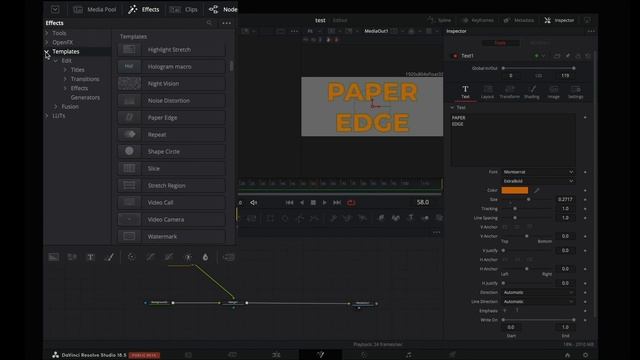The height and width of the screenshot is (360, 640).
Task: Select the Paint brush tool in toolbar
Action: [109, 257]
